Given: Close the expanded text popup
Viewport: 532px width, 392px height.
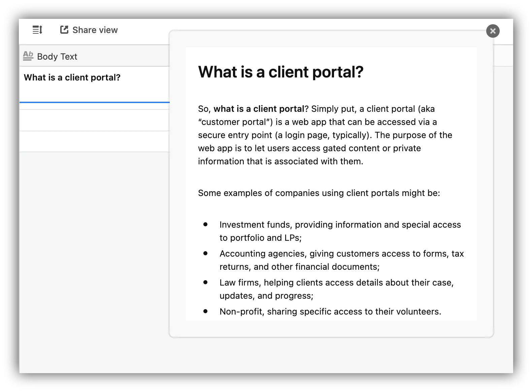Looking at the screenshot, I should [493, 31].
